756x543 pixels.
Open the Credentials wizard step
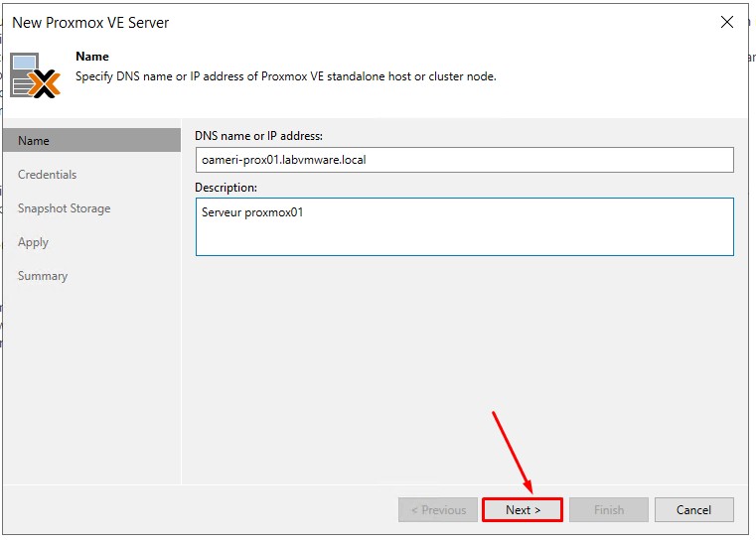coord(47,175)
